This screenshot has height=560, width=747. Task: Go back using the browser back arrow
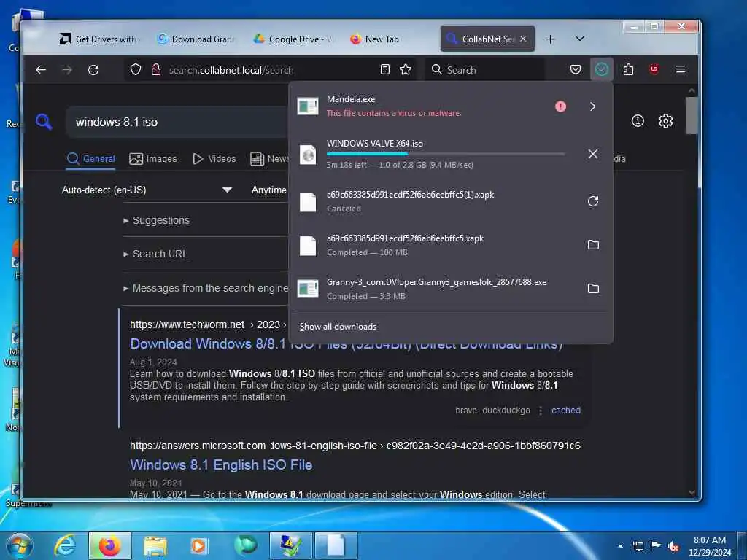coord(41,70)
